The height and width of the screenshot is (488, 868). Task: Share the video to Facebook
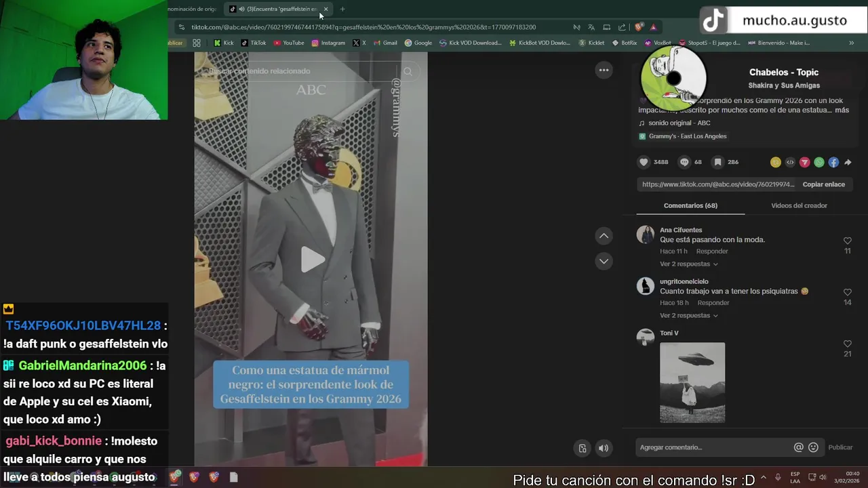pos(833,162)
